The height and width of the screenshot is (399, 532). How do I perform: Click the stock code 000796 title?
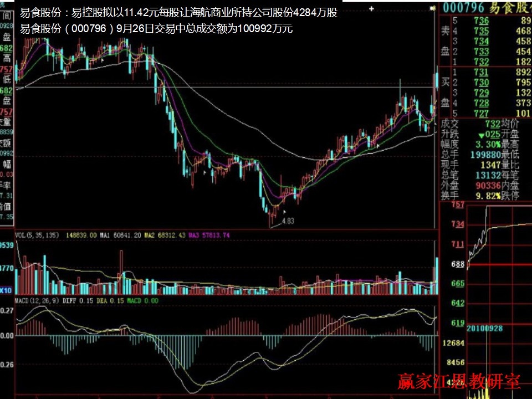[x=464, y=7]
